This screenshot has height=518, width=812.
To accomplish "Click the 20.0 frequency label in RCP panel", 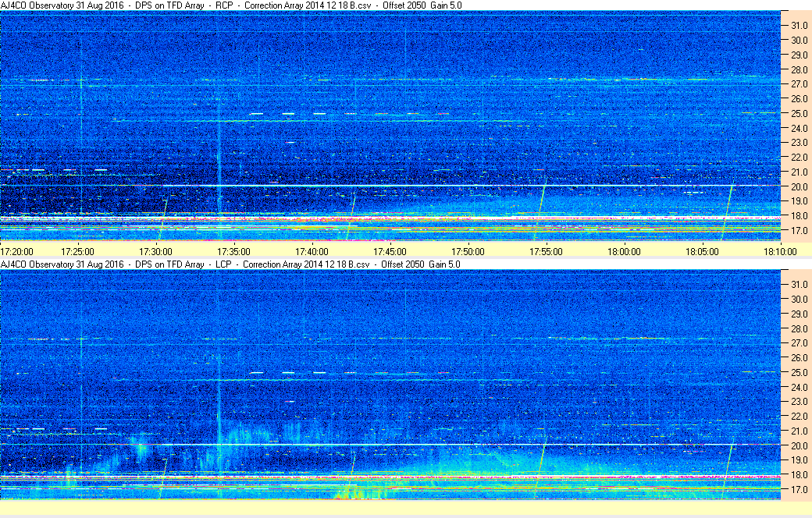I will (x=799, y=186).
